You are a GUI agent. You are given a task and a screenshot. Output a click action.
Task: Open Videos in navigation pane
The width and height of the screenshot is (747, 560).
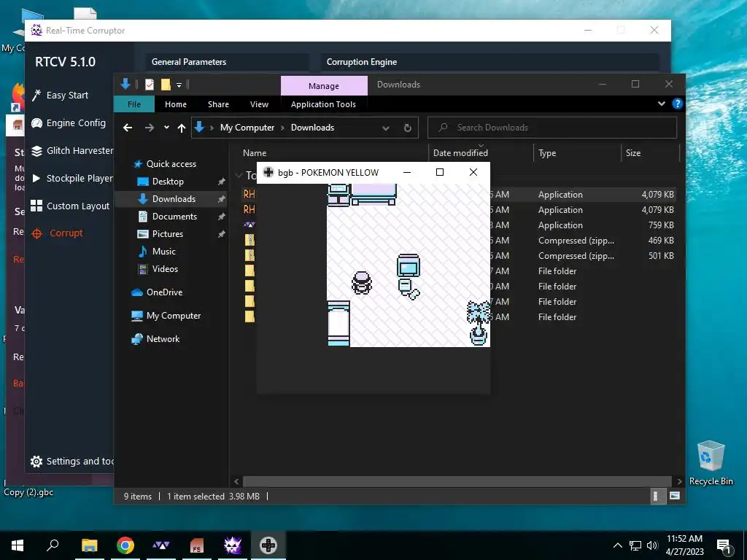[165, 269]
